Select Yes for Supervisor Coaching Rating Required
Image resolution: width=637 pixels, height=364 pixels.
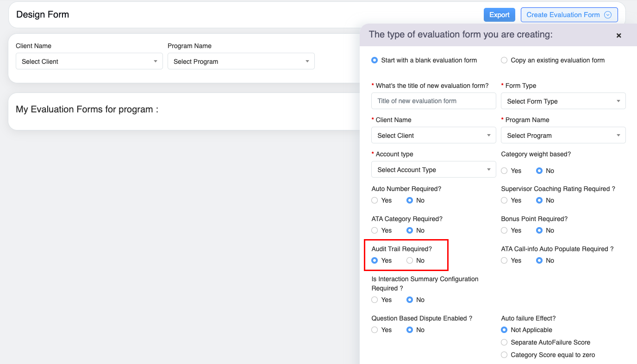(504, 200)
